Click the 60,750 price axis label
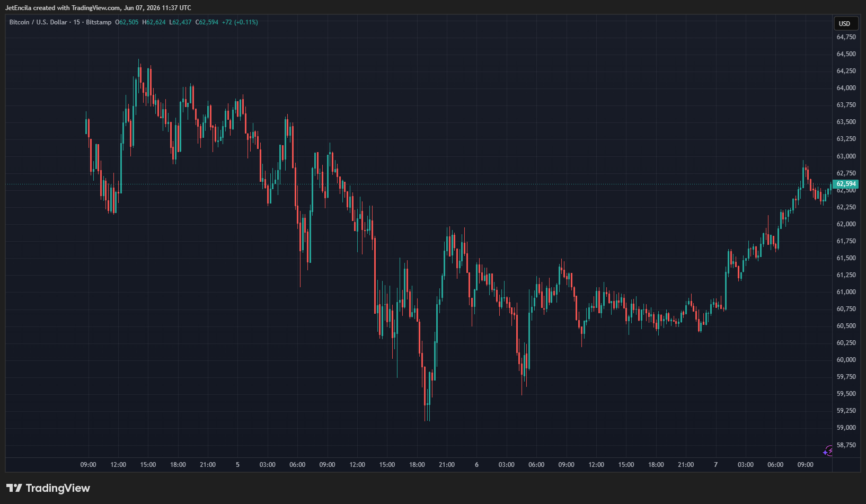The height and width of the screenshot is (504, 866). click(x=846, y=309)
